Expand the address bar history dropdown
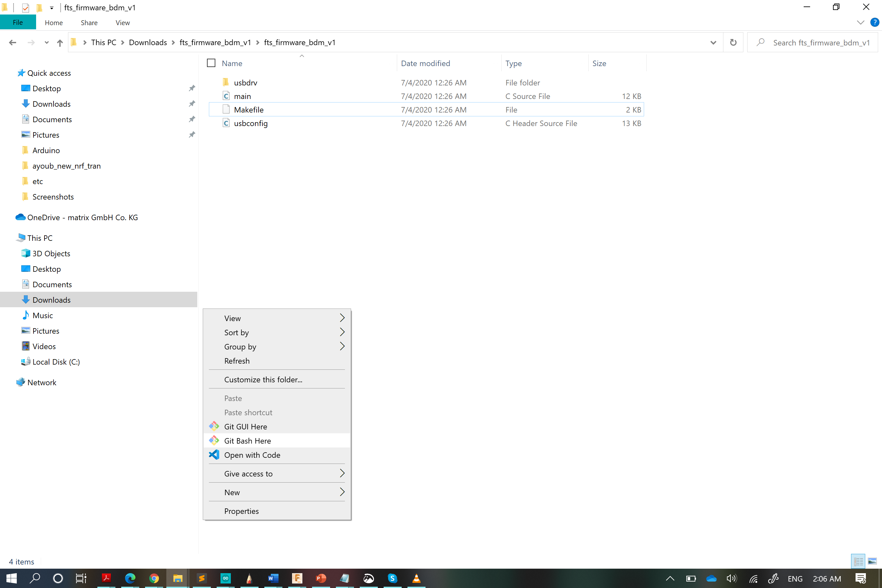This screenshot has width=882, height=588. pos(713,43)
